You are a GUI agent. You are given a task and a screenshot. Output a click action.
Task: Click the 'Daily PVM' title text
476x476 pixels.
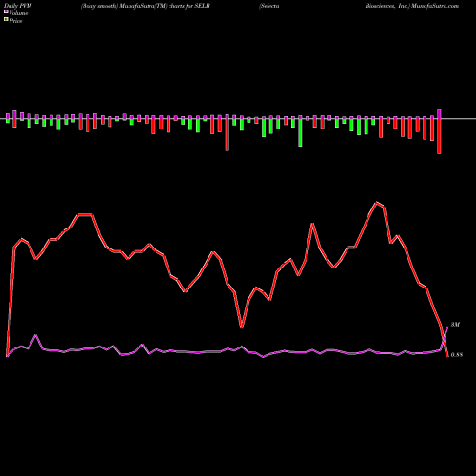click(18, 6)
